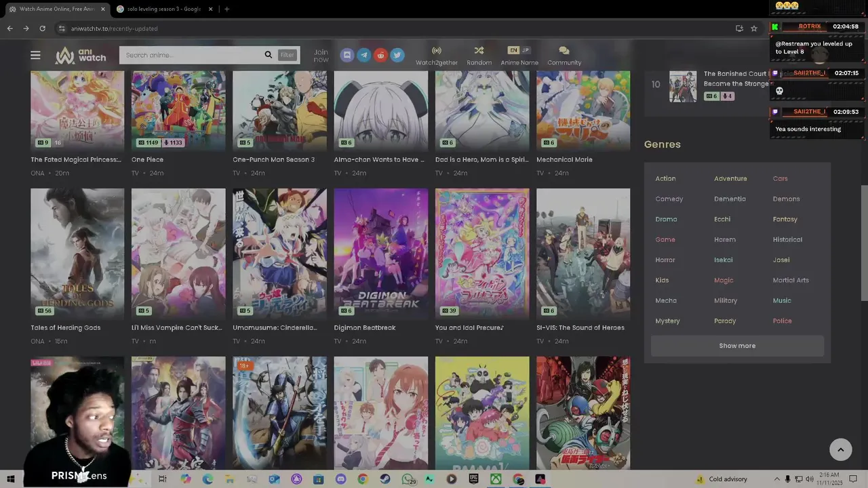Select the Mystery genre

pos(667,321)
